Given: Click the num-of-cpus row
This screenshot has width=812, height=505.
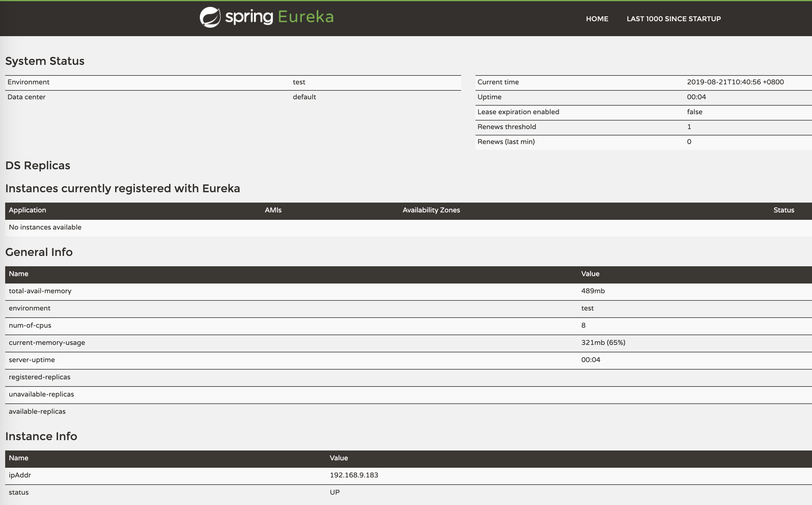Looking at the screenshot, I should coord(30,325).
